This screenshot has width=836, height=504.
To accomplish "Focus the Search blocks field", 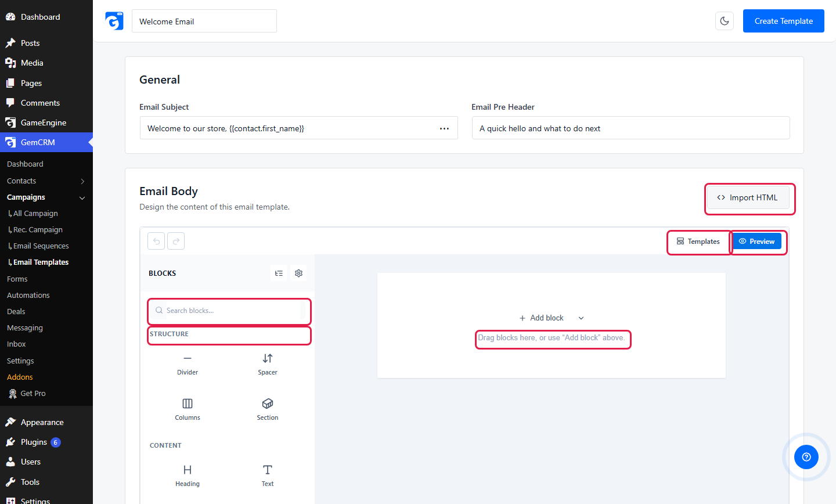I will pyautogui.click(x=229, y=311).
